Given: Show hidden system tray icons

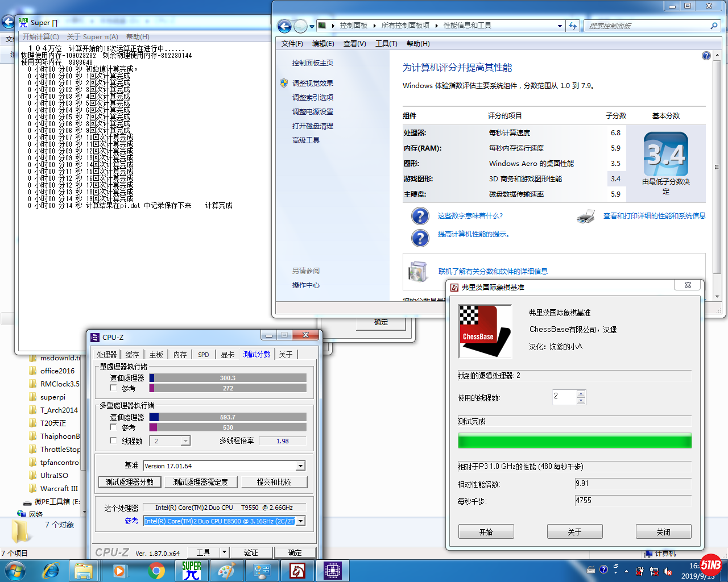Looking at the screenshot, I should [626, 571].
